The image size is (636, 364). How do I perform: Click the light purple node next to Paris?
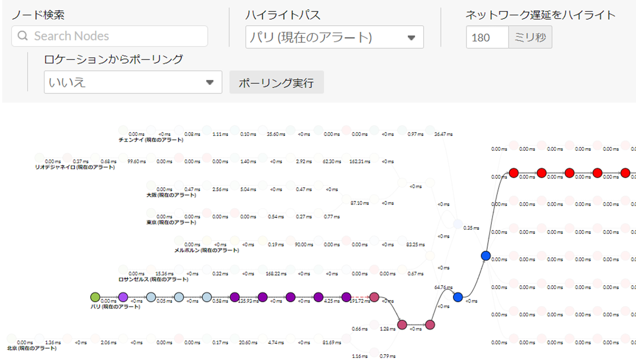coord(123,297)
